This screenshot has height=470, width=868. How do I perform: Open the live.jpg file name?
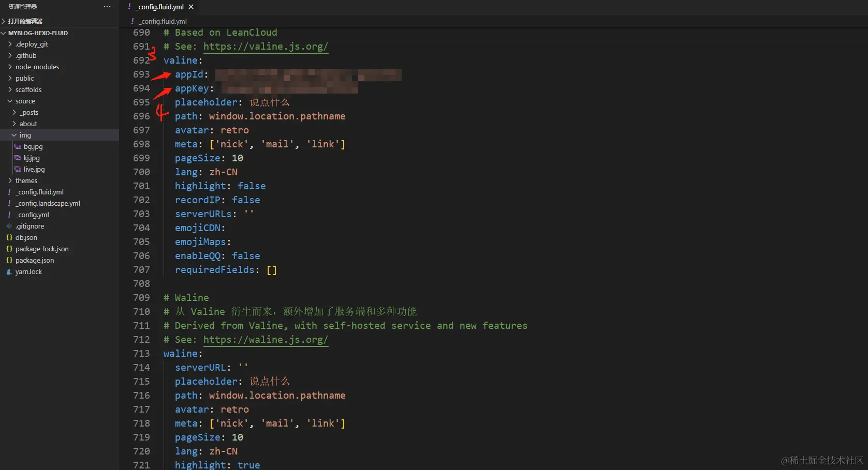click(x=34, y=169)
